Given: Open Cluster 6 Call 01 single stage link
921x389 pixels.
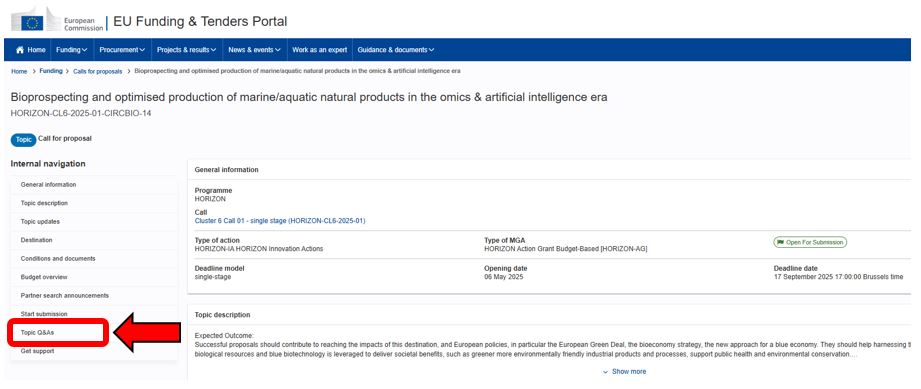Looking at the screenshot, I should [280, 221].
